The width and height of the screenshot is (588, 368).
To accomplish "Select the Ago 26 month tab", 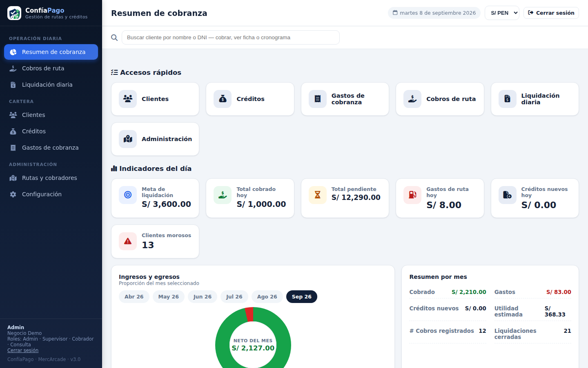I will [x=267, y=297].
